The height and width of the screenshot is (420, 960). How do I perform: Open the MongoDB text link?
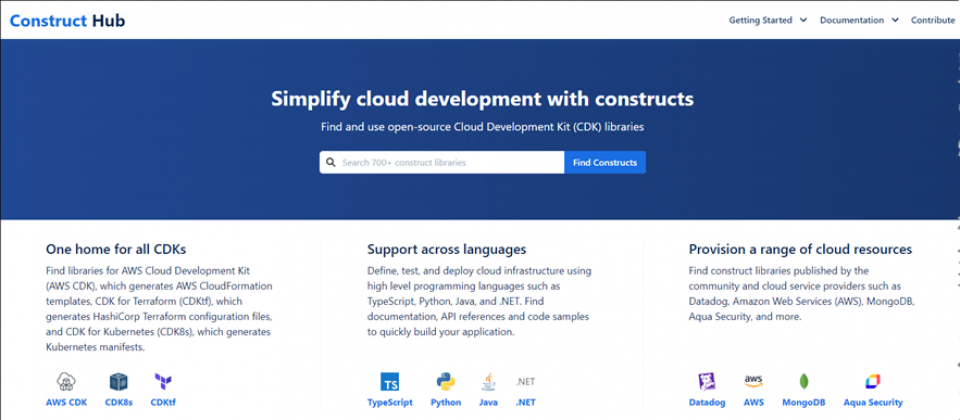[x=804, y=403]
